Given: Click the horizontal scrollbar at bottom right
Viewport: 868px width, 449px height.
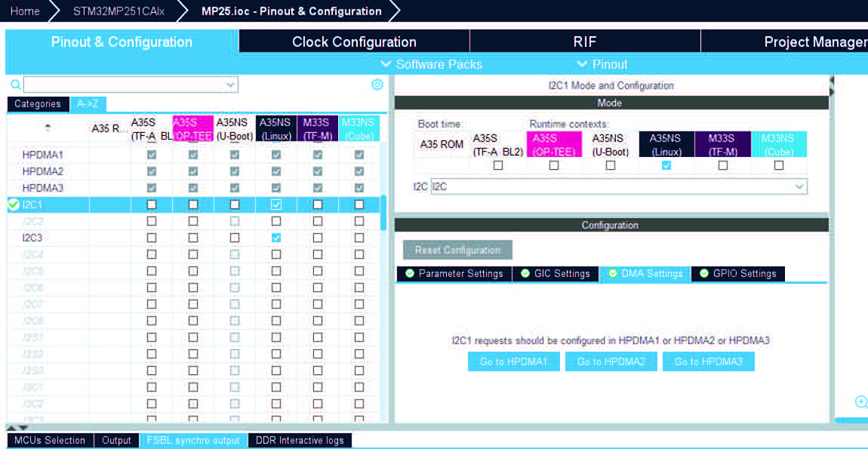Looking at the screenshot, I should (x=851, y=420).
